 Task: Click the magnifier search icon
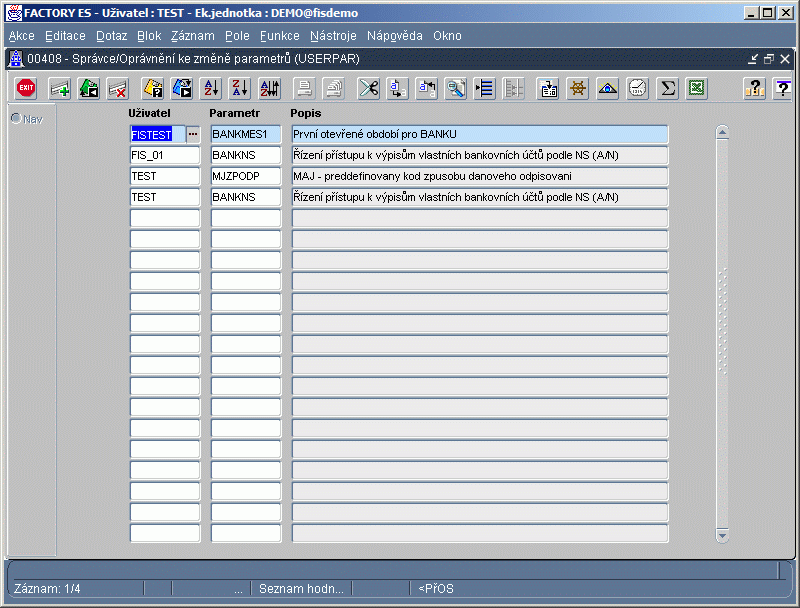click(456, 88)
